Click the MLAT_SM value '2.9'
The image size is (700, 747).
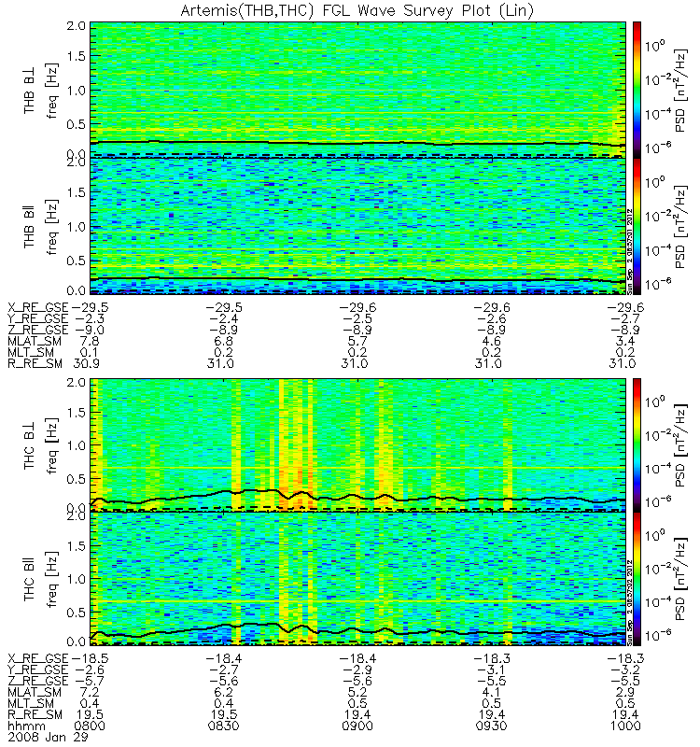(x=625, y=692)
